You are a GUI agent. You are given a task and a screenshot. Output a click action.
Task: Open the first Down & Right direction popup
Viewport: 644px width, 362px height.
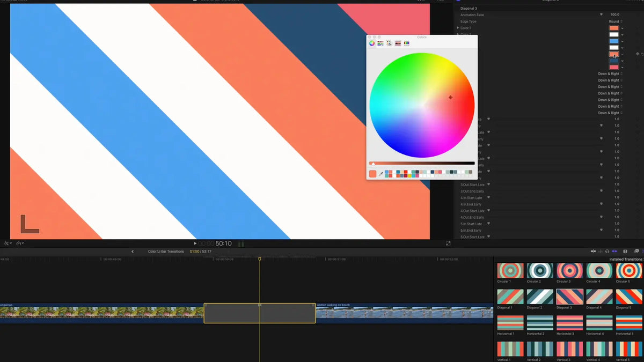[610, 73]
